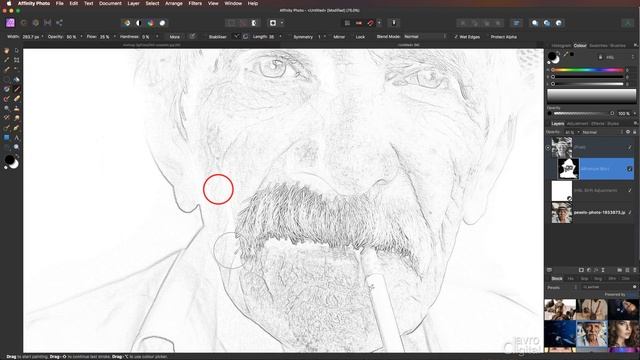The width and height of the screenshot is (640, 360).
Task: Collapse the top Pixel layer group
Action: tap(548, 148)
